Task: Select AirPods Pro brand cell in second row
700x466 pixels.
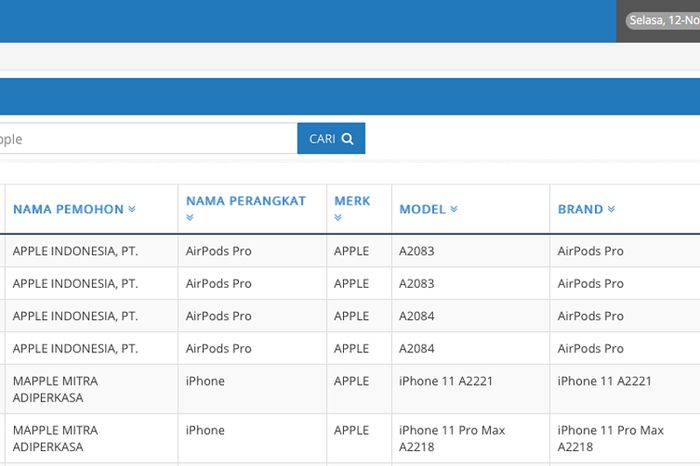Action: [590, 284]
